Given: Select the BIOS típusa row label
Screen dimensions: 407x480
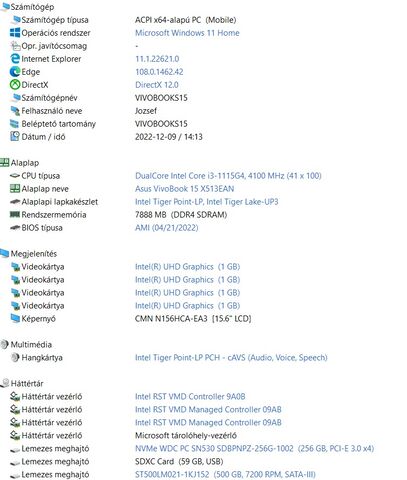Looking at the screenshot, I should tap(42, 228).
